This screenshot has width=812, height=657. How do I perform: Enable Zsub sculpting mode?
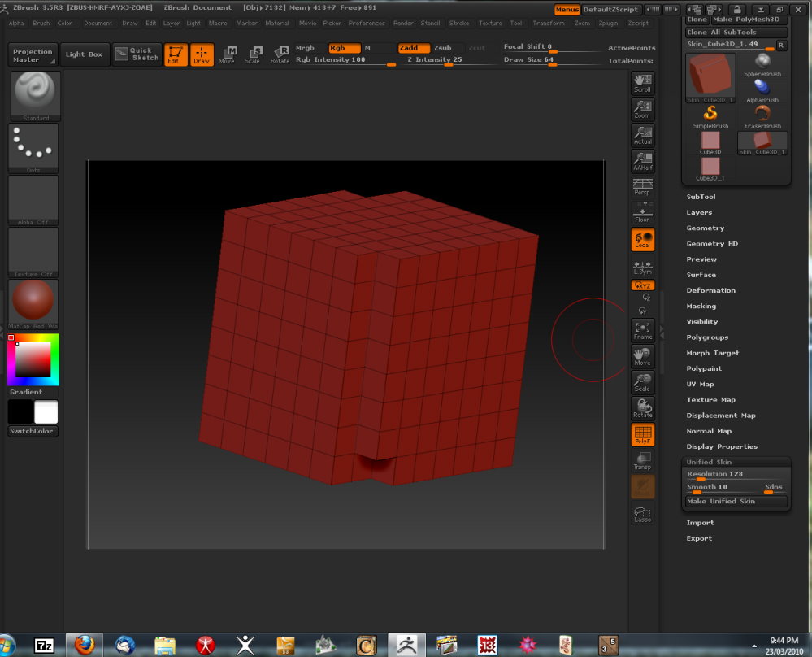tap(445, 48)
